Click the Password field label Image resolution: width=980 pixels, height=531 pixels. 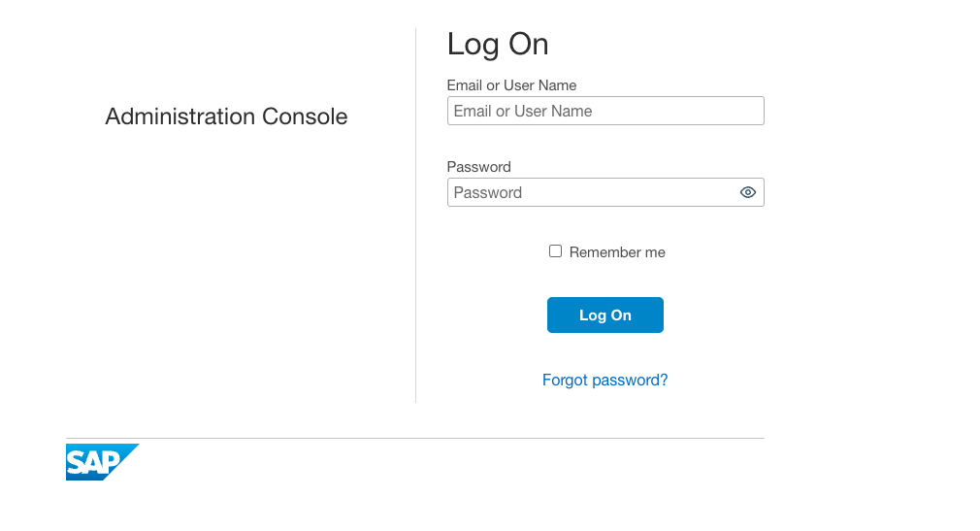point(478,167)
